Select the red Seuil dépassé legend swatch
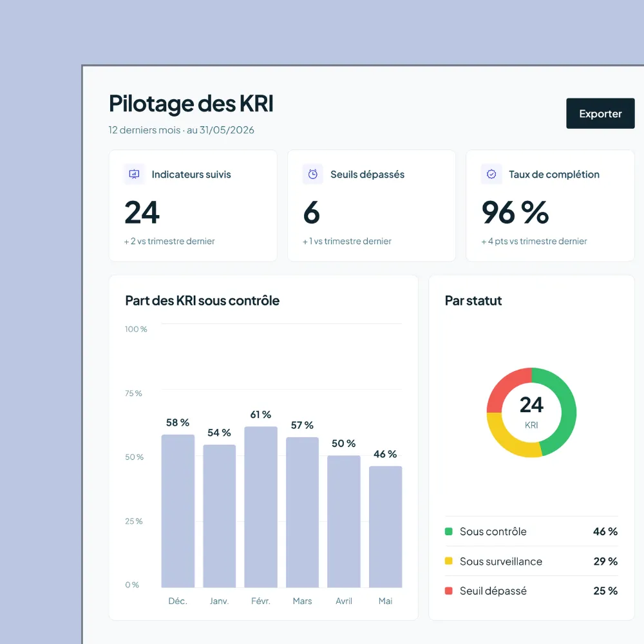This screenshot has height=644, width=644. click(x=448, y=591)
